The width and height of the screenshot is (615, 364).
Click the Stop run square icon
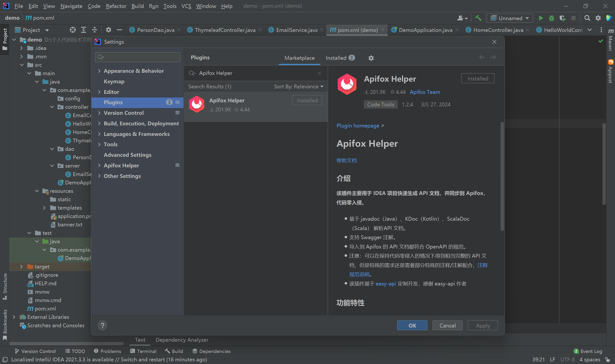[x=573, y=18]
